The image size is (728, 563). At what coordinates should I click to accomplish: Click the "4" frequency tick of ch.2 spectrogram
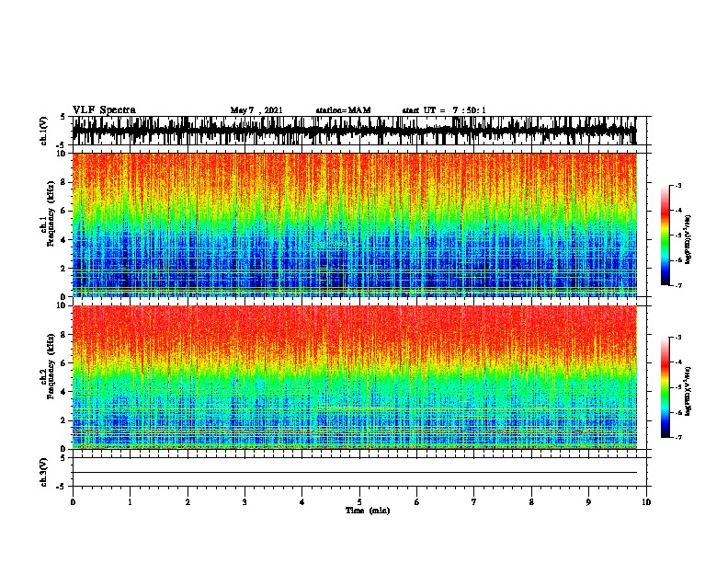(x=64, y=392)
